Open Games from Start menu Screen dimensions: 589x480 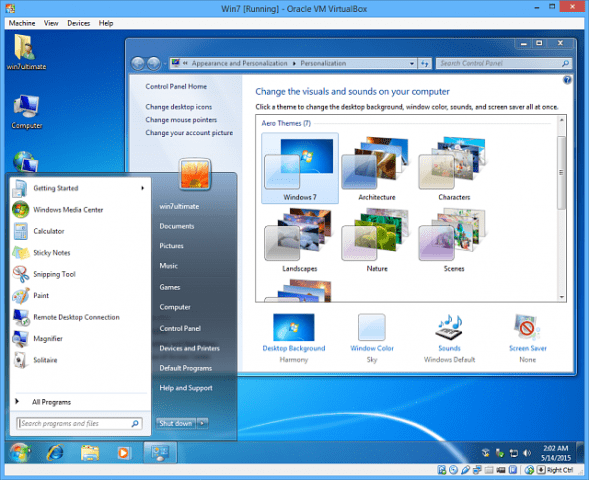(170, 287)
